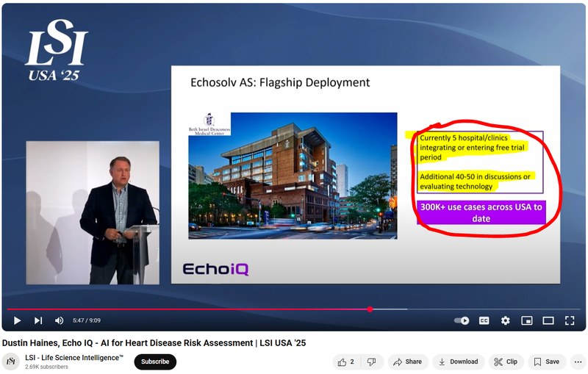Open the video settings gear
This screenshot has width=588, height=374.
(505, 320)
